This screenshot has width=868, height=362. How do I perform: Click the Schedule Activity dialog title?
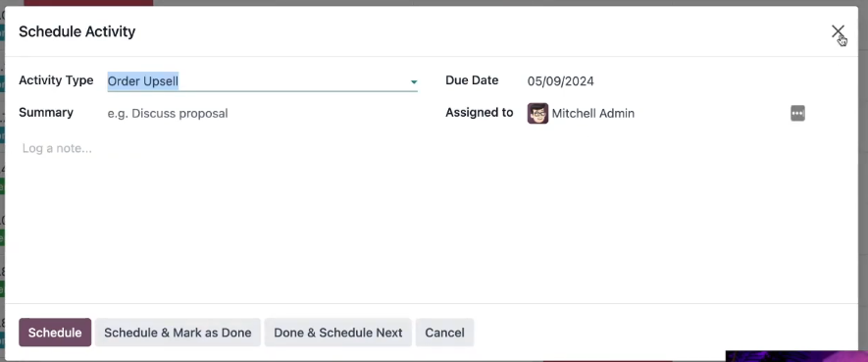pyautogui.click(x=77, y=31)
